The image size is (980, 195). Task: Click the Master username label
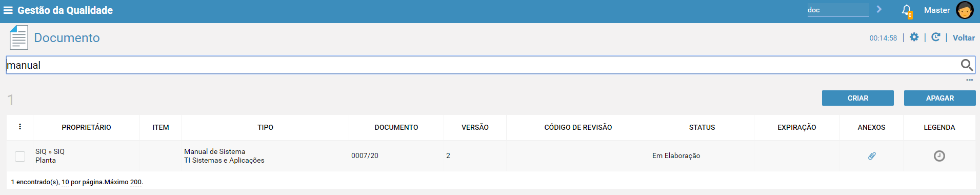pyautogui.click(x=936, y=10)
